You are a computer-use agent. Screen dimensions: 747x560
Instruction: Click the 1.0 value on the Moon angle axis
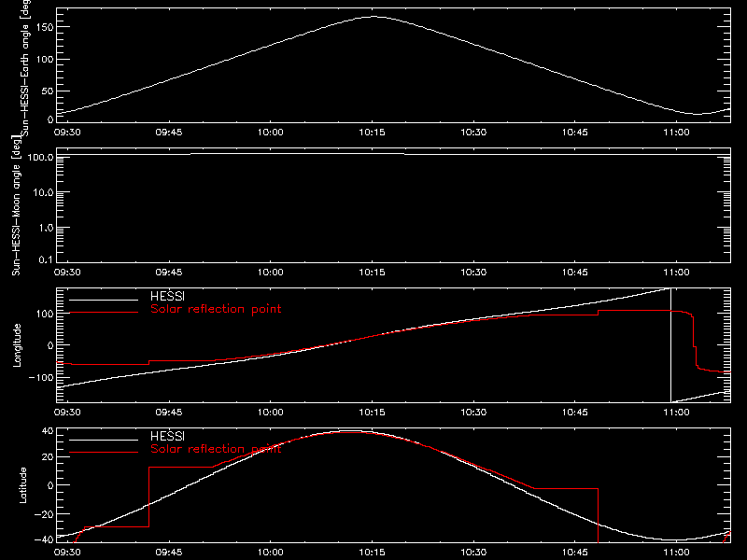tap(45, 228)
